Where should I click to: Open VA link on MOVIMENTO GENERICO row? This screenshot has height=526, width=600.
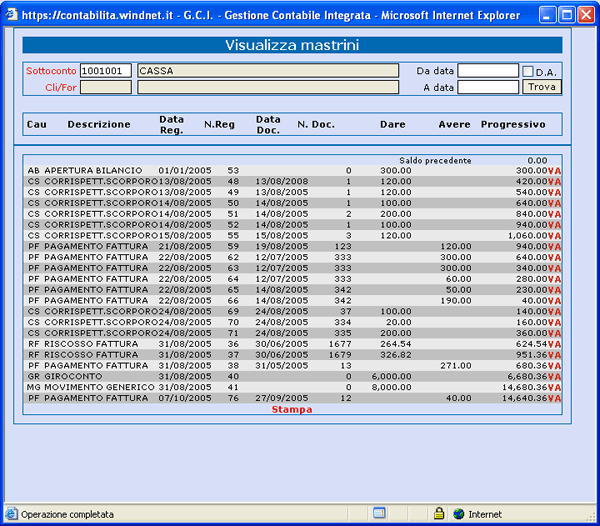click(554, 388)
